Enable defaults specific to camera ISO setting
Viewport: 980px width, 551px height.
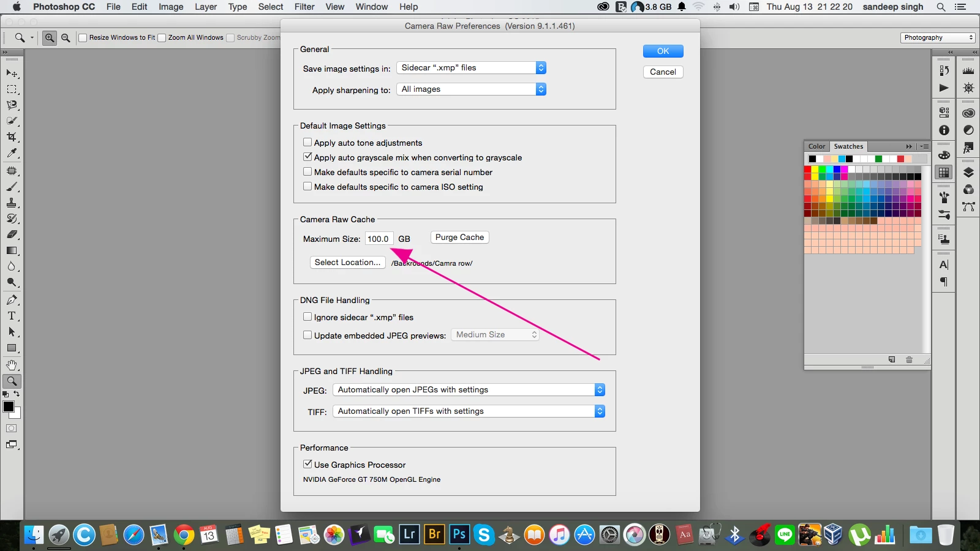[x=307, y=186]
